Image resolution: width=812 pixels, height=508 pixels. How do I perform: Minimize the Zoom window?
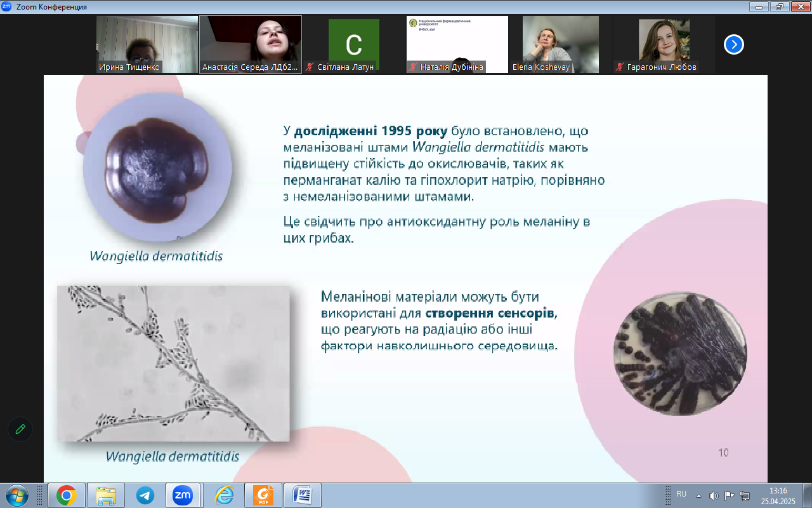click(759, 6)
